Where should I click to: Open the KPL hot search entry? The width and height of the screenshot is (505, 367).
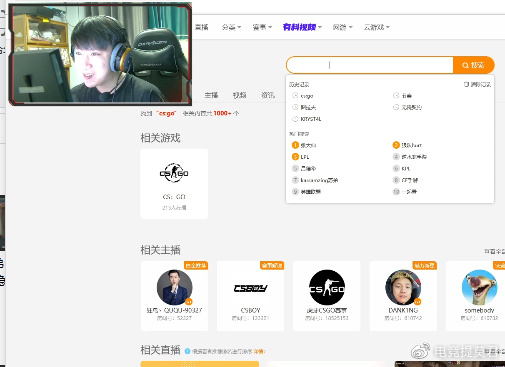pyautogui.click(x=406, y=169)
